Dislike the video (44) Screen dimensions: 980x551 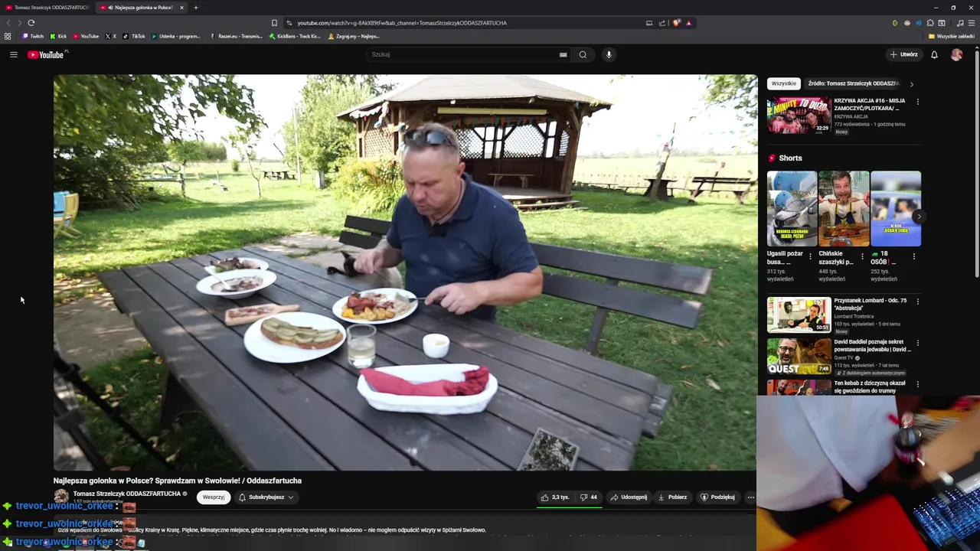point(588,497)
